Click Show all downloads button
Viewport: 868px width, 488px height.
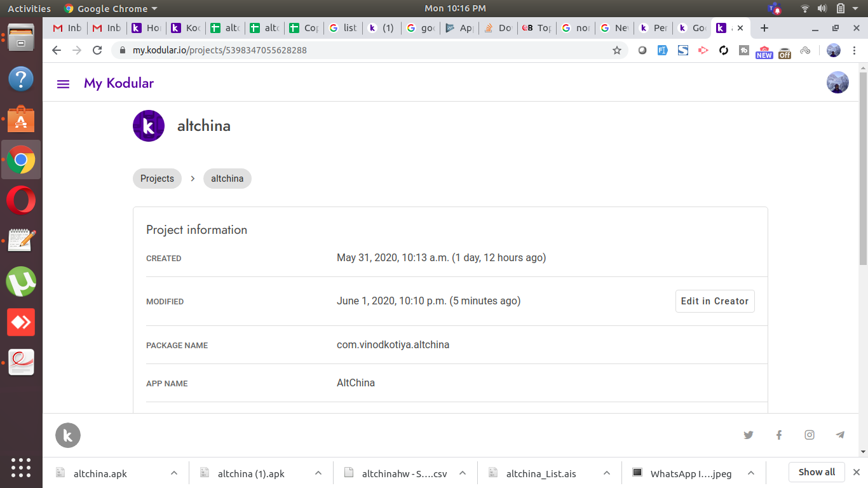click(x=817, y=472)
